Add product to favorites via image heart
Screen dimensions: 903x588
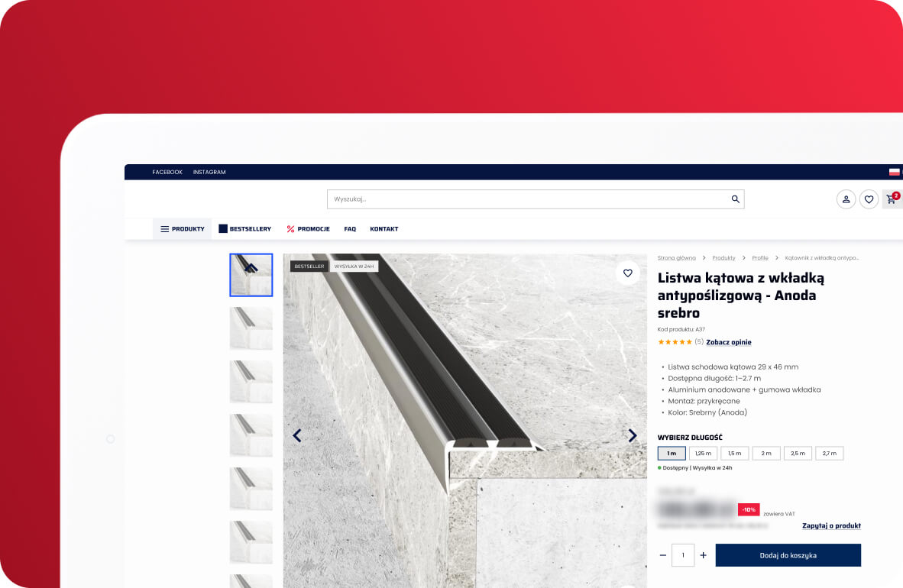(x=628, y=273)
